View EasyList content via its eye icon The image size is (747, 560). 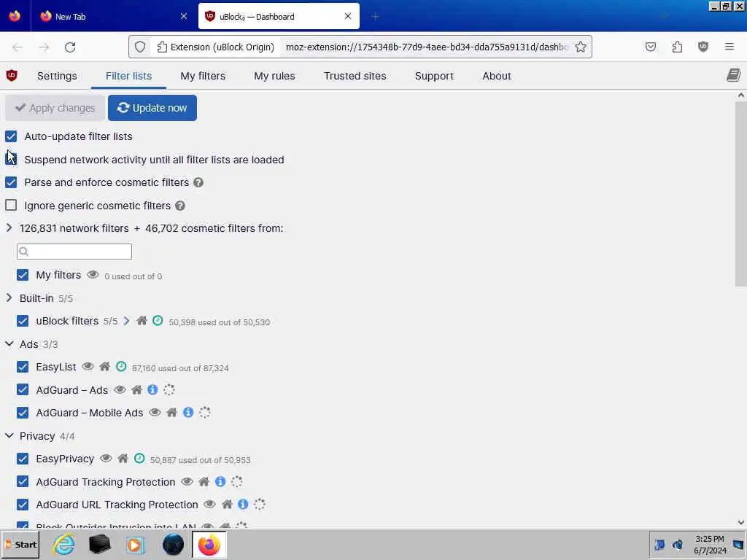click(88, 367)
